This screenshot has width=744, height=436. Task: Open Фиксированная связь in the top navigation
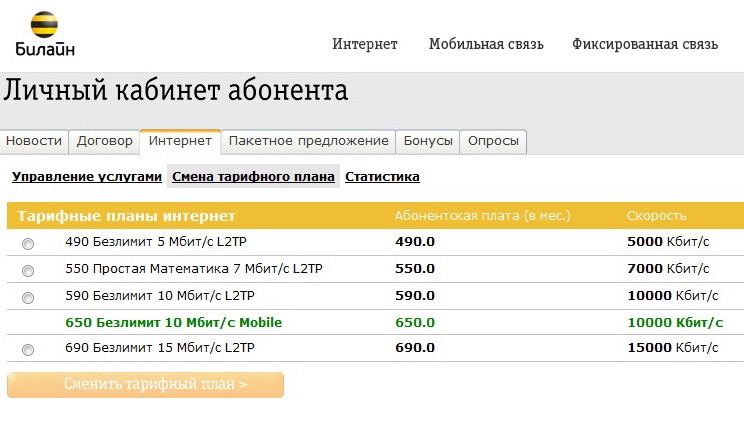(645, 44)
